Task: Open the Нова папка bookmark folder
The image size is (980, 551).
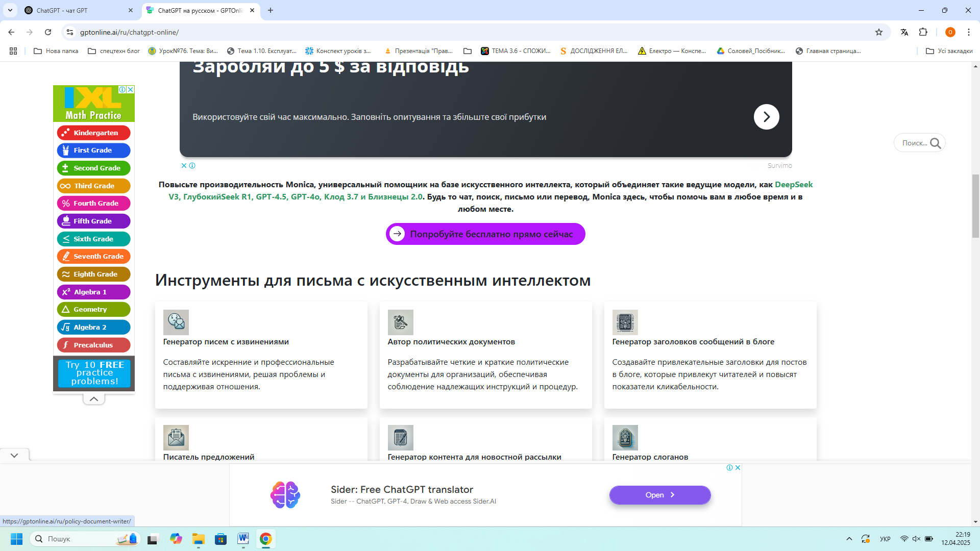Action: point(56,51)
